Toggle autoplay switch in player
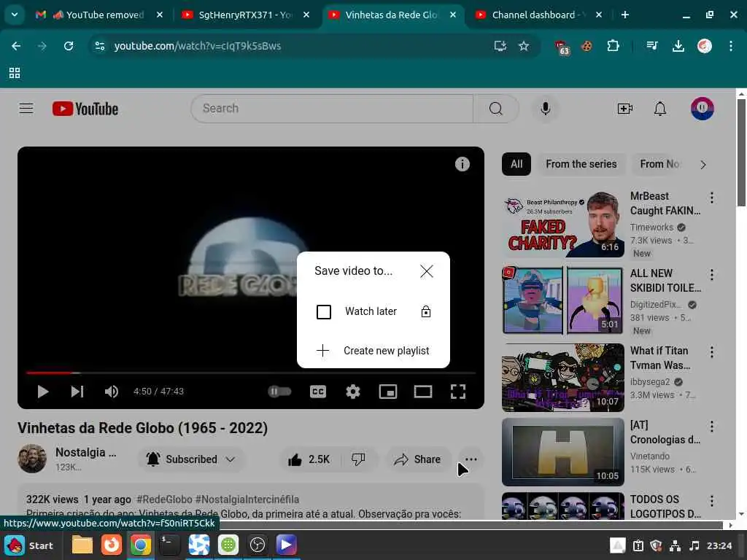The height and width of the screenshot is (560, 747). pos(279,392)
